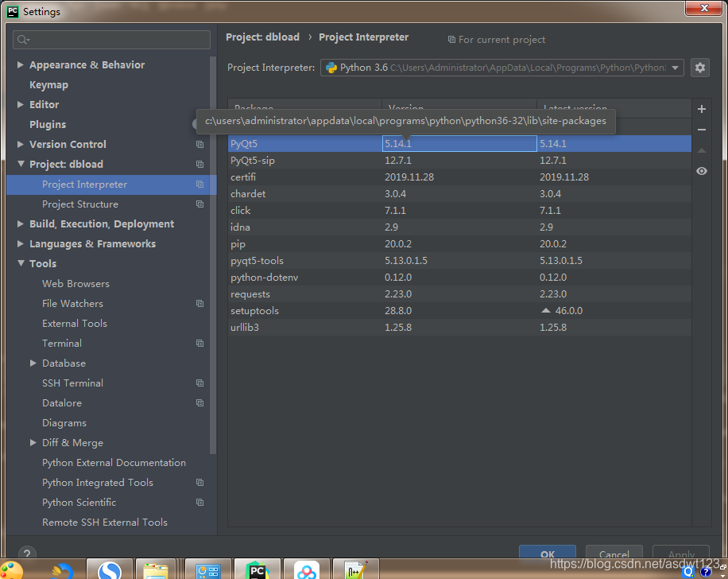
Task: Click project-level icon beside Python Integrated Tools
Action: coord(199,482)
